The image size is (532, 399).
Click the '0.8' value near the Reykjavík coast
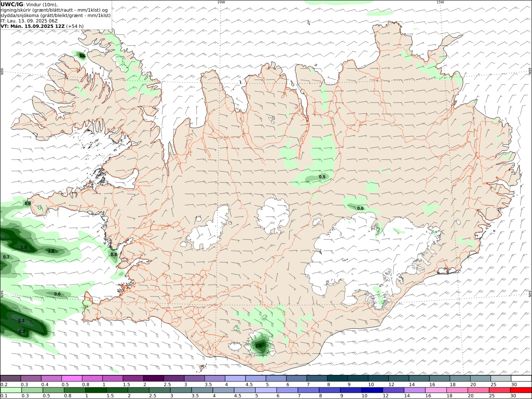pos(114,254)
